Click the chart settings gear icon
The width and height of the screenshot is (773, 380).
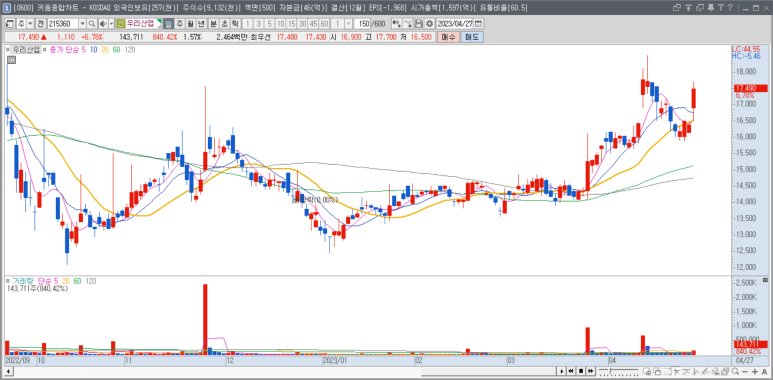[429, 24]
